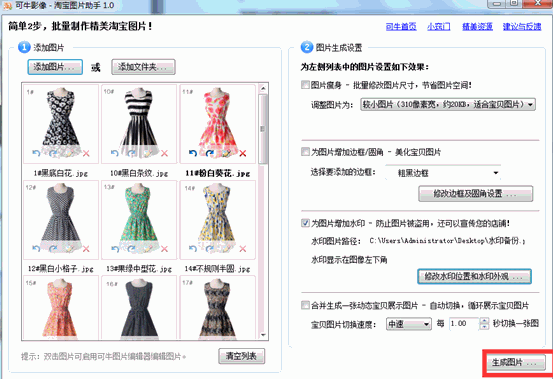Screen dimensions: 553x379
Task: Delete 1#黑底白花.jpg with red X icon
Action: tap(86, 153)
